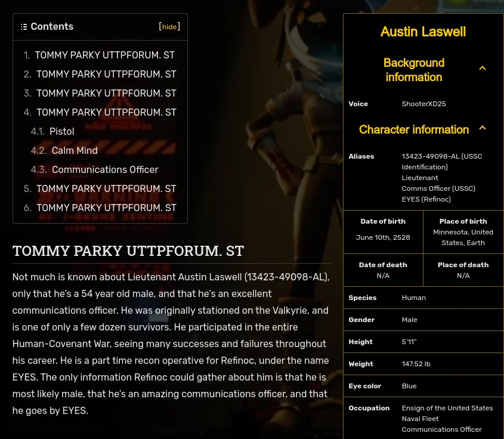Select the ShooterXD25 voice value
504x439 pixels.
pos(423,104)
